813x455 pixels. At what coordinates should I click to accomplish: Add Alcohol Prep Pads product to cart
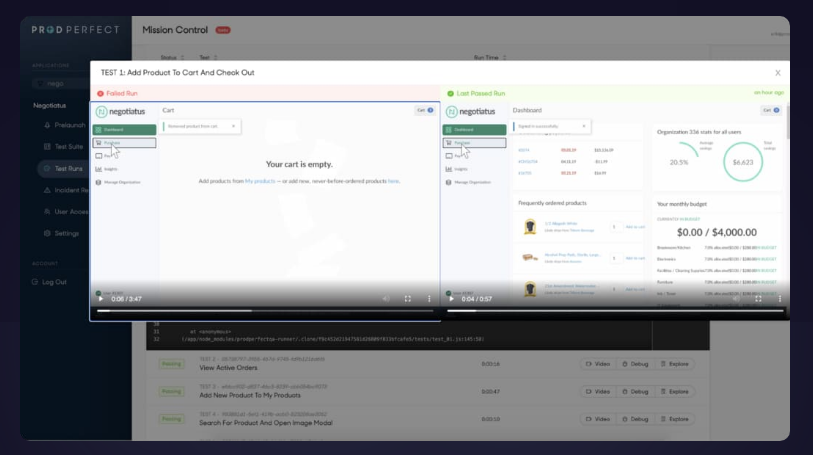point(635,258)
